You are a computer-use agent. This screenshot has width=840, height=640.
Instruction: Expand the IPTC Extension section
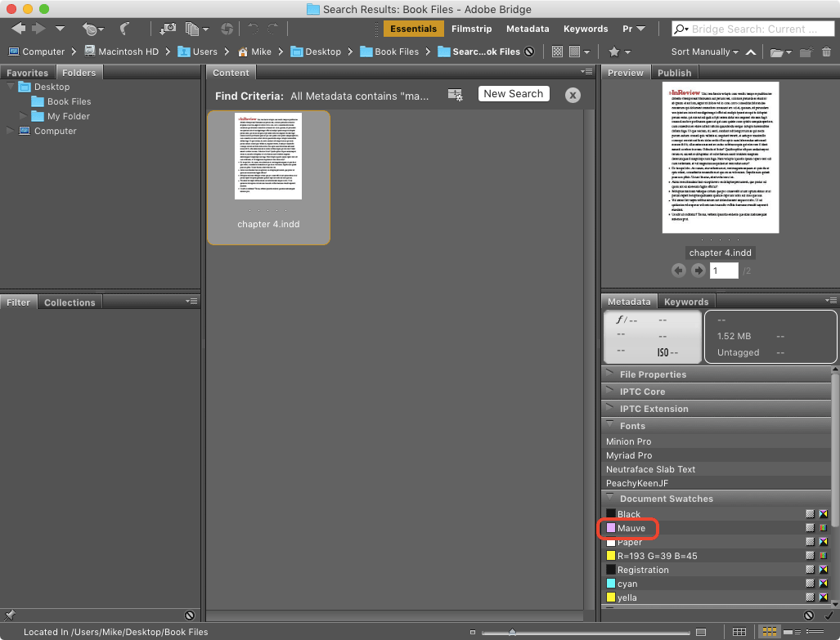tap(609, 408)
